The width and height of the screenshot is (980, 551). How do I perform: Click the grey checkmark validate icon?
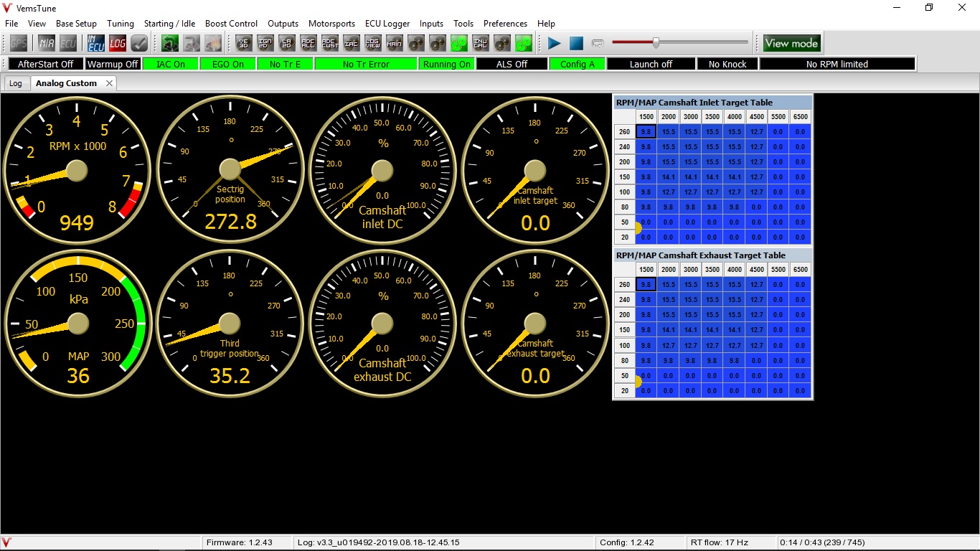point(139,43)
